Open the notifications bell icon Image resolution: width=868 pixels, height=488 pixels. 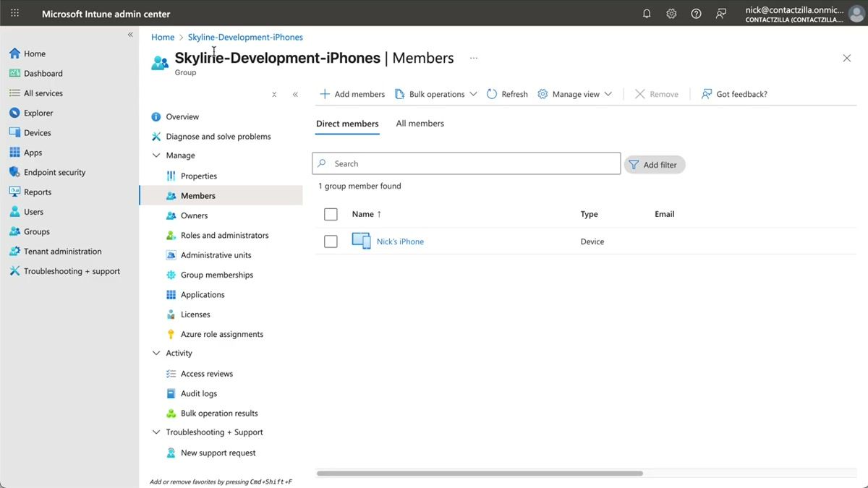click(x=646, y=13)
